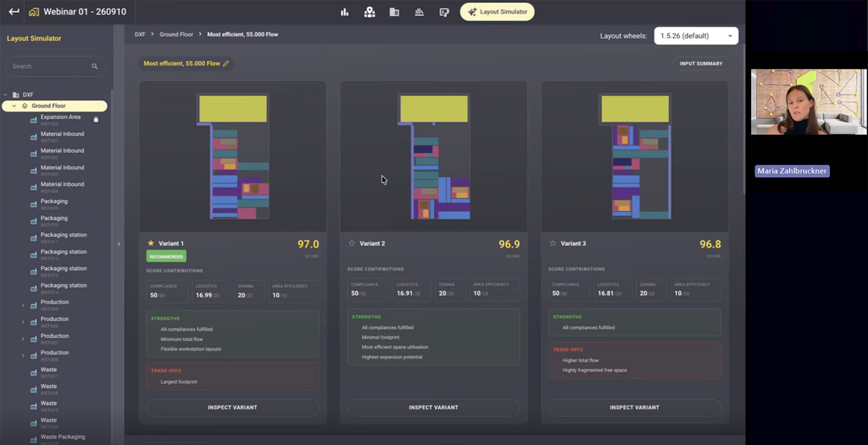This screenshot has width=868, height=445.
Task: Click the folder icon beside DXF in tree
Action: tap(15, 94)
